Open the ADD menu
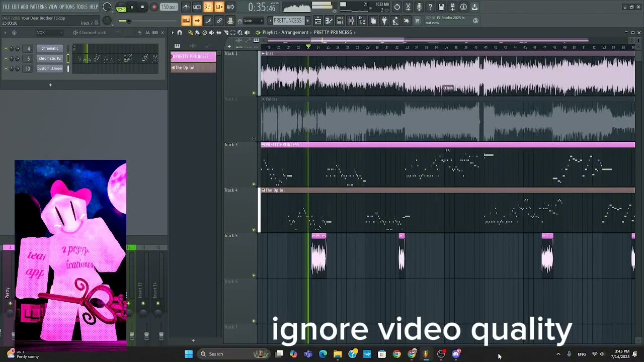 (24, 7)
